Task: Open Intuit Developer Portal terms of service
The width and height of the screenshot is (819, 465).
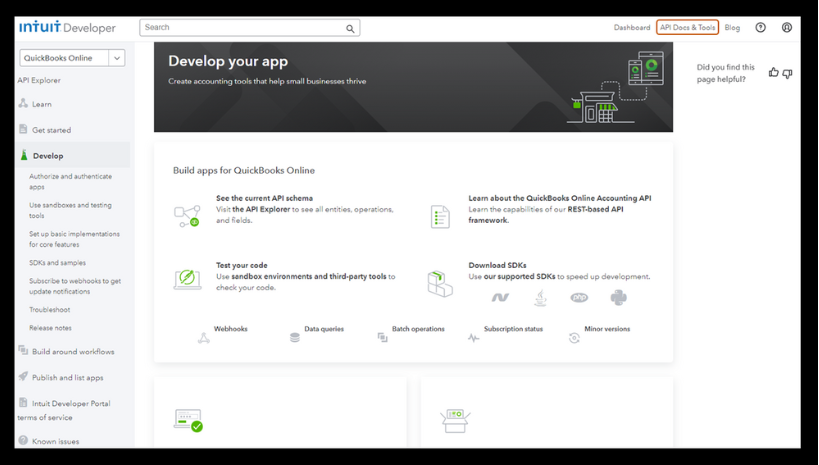Action: click(64, 410)
